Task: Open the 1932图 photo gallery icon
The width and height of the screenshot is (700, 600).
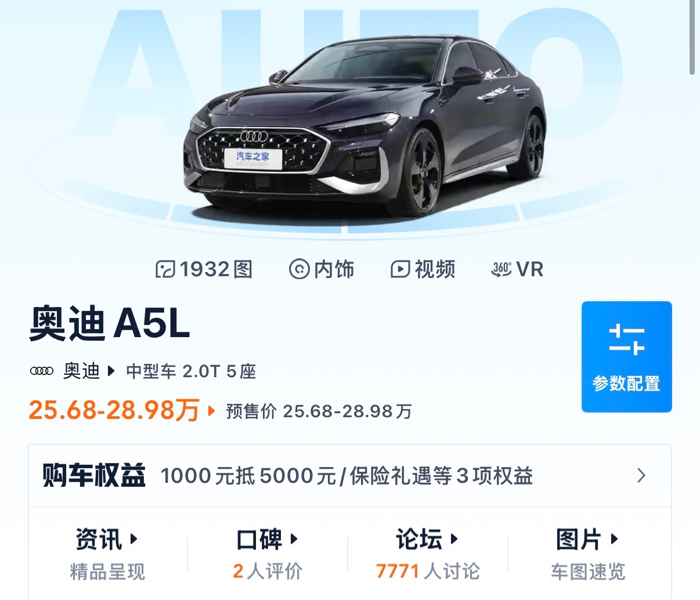Action: [165, 269]
